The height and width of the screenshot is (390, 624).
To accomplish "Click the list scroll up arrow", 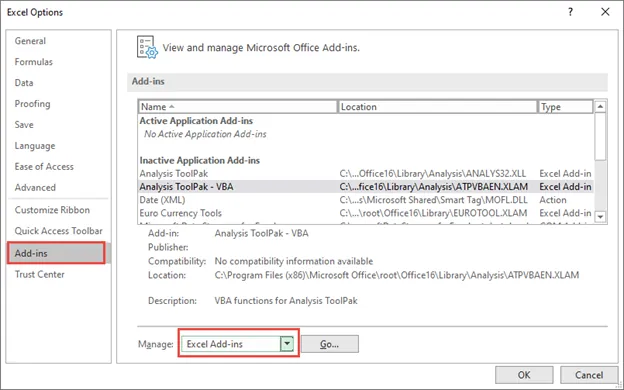I will click(x=600, y=107).
